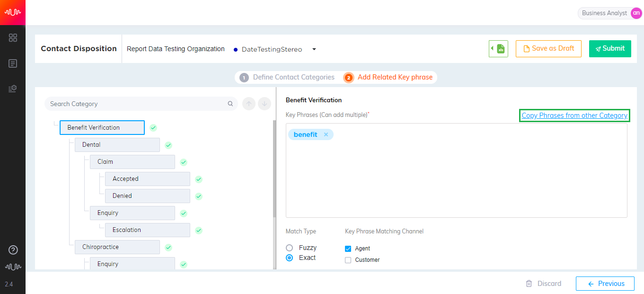
Task: Select the Chiropractice tree node
Action: pyautogui.click(x=117, y=247)
